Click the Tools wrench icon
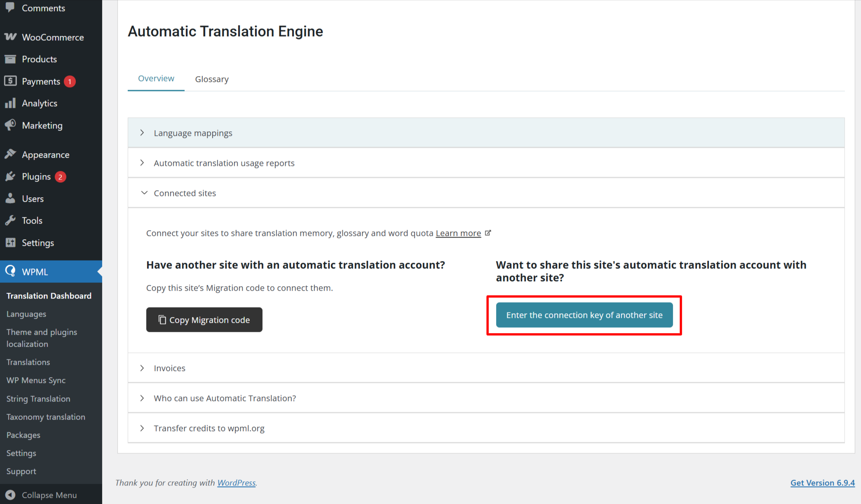Viewport: 861px width, 504px height. 10,220
